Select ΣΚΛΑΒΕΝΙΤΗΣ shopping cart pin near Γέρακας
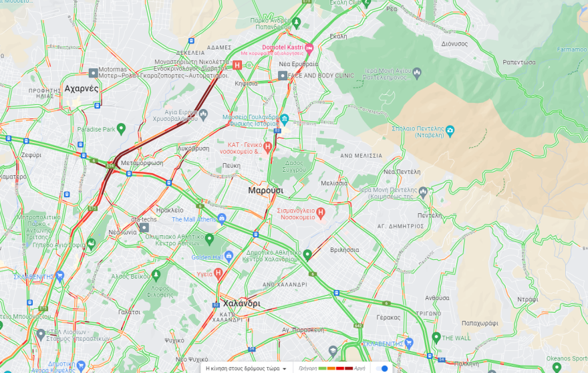Image resolution: width=588 pixels, height=373 pixels. pyautogui.click(x=409, y=343)
